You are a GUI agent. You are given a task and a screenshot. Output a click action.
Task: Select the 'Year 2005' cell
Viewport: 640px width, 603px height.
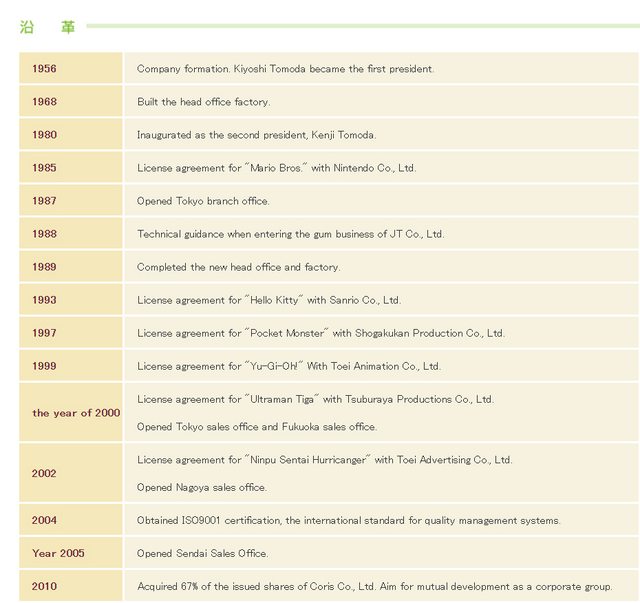(x=71, y=553)
